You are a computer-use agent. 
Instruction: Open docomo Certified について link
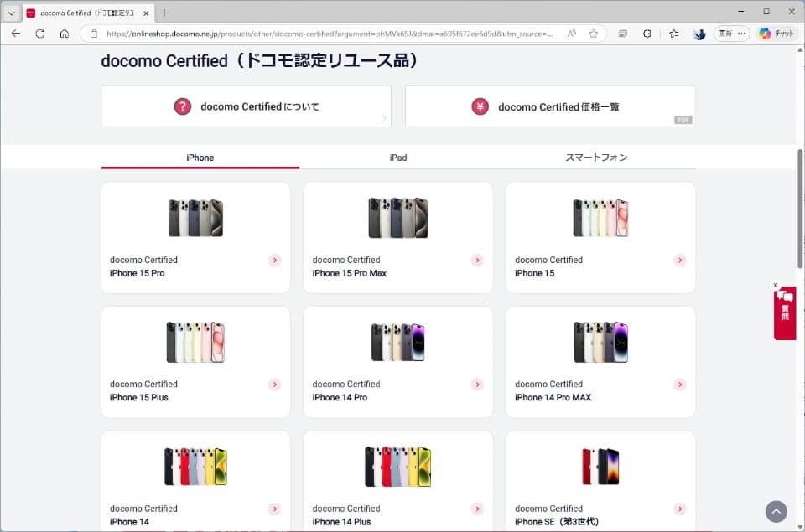tap(247, 106)
